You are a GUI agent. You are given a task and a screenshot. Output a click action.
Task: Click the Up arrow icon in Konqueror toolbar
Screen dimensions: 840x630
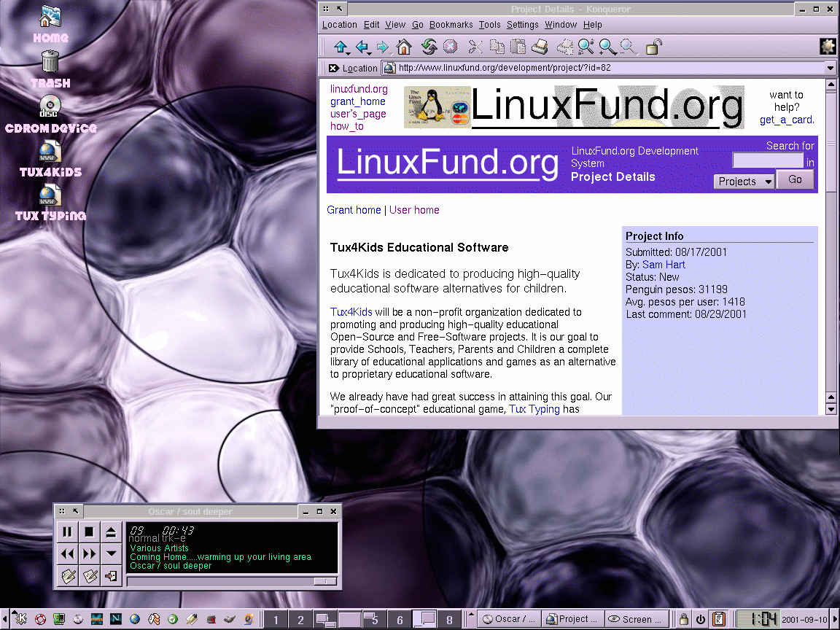pyautogui.click(x=341, y=47)
